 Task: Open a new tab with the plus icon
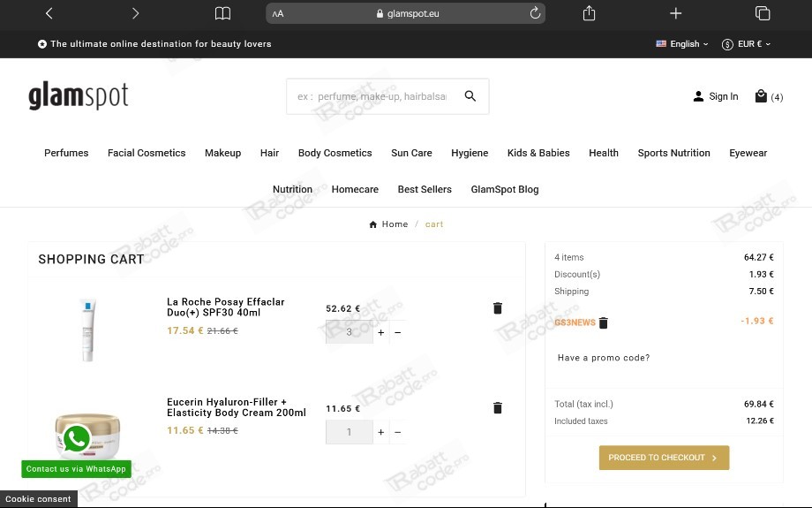(675, 13)
